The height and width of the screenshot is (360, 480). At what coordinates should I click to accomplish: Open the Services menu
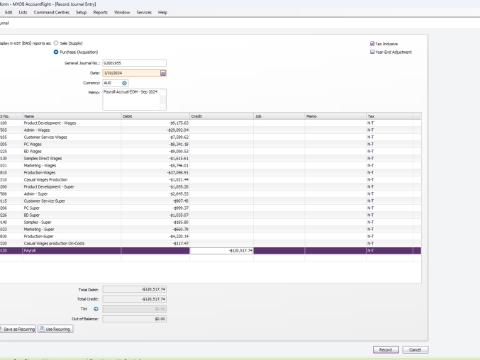144,12
